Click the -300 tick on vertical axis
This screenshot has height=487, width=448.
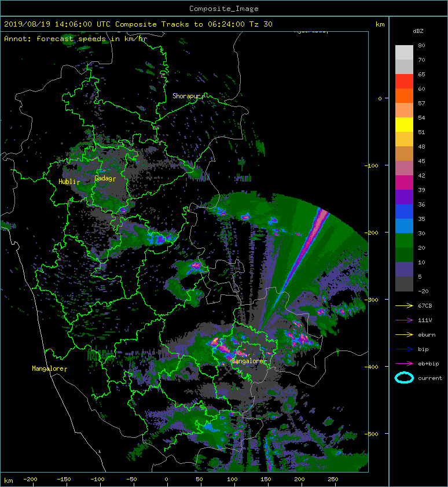pos(372,300)
